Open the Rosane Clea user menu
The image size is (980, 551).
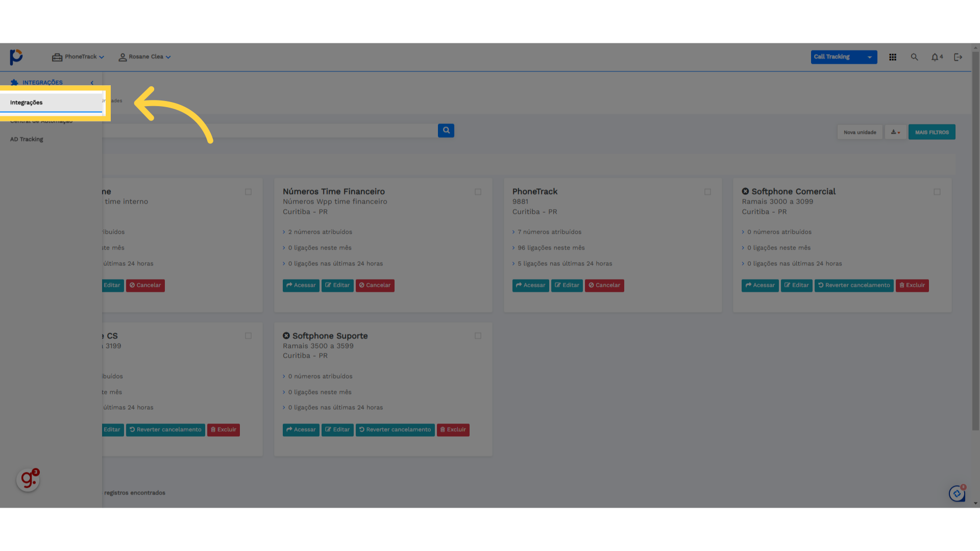pyautogui.click(x=144, y=57)
